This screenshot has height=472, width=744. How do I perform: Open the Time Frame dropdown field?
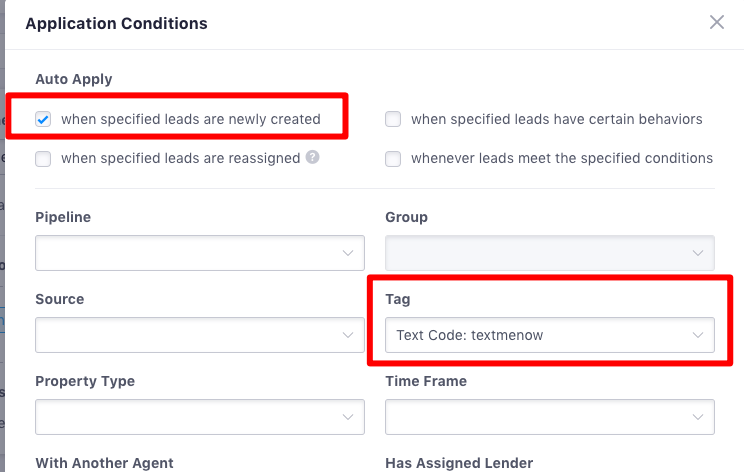pos(549,417)
